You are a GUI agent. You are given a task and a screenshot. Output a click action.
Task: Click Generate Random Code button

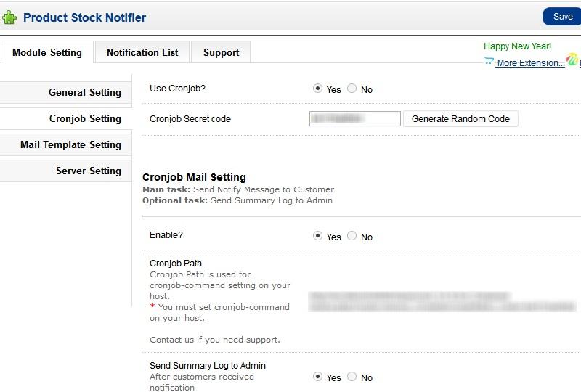tap(460, 118)
